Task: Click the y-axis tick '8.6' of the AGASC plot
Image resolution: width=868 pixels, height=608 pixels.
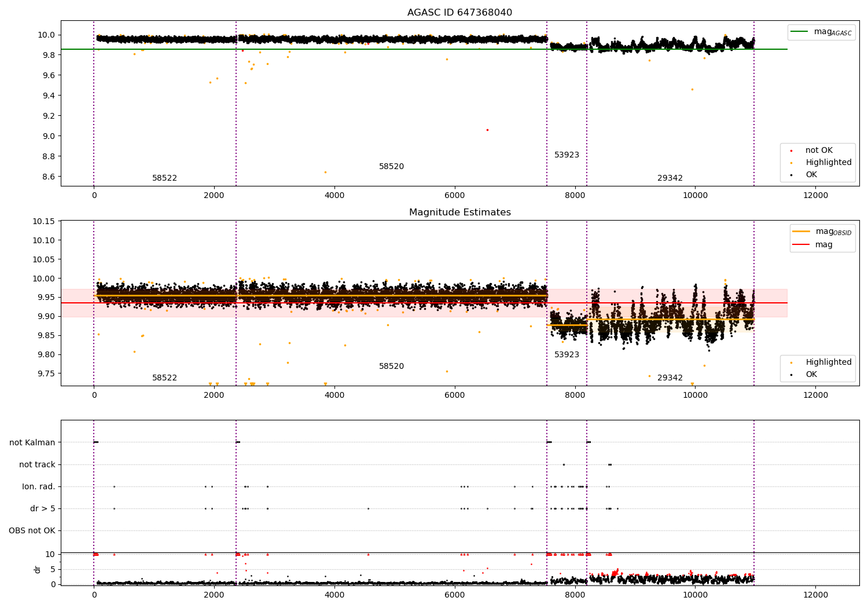Action: (49, 177)
